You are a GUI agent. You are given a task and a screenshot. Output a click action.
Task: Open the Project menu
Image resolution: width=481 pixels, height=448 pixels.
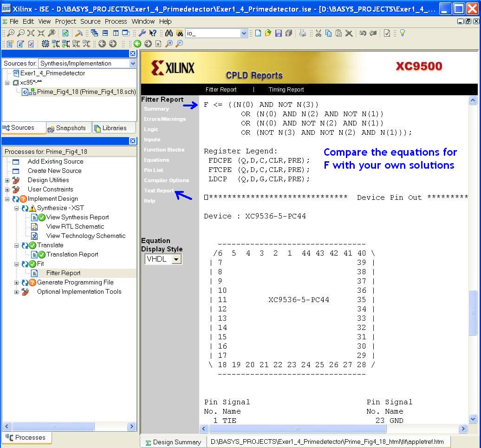65,21
